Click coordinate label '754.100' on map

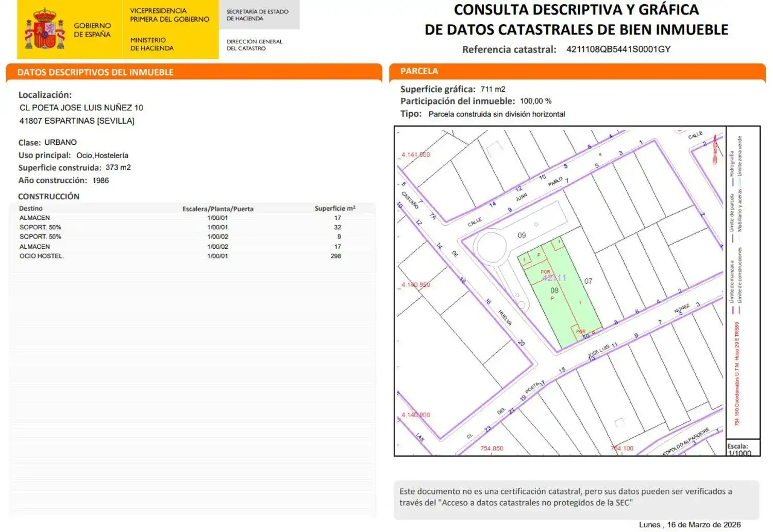click(x=622, y=449)
